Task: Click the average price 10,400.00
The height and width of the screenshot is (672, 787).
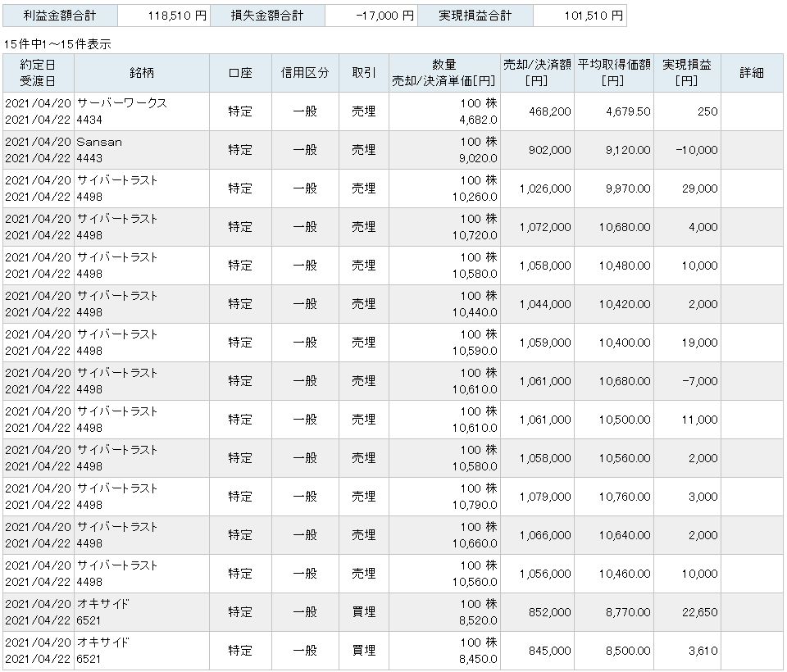Action: (x=625, y=343)
